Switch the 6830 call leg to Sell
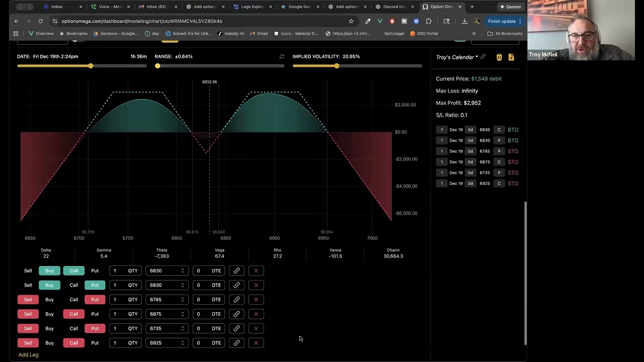This screenshot has width=644, height=362. (x=28, y=270)
